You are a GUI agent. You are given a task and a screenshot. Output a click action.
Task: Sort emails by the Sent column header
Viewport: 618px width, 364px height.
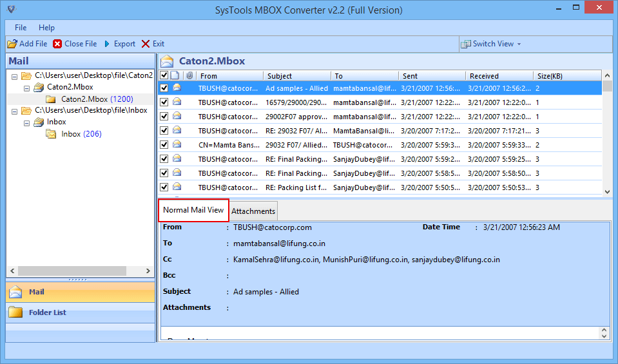pos(432,76)
